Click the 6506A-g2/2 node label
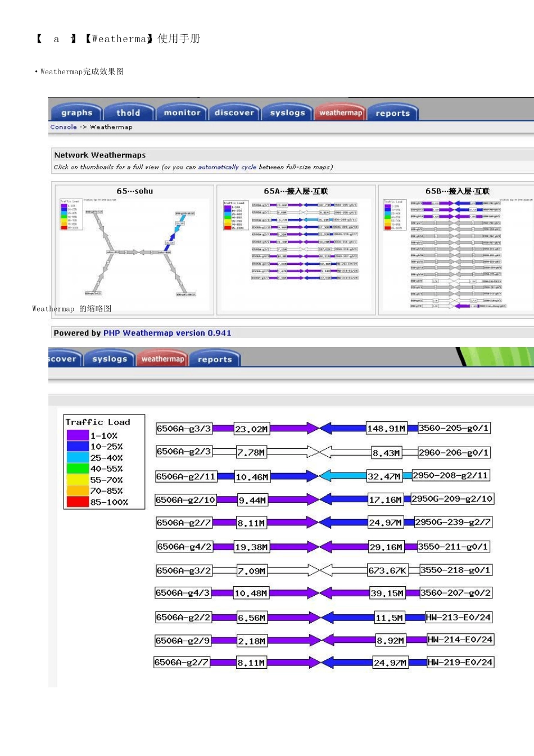 [183, 617]
